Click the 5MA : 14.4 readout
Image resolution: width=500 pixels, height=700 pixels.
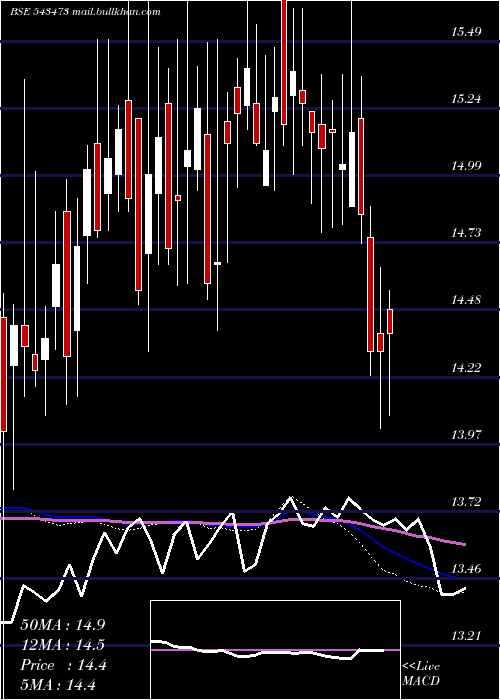pyautogui.click(x=58, y=684)
